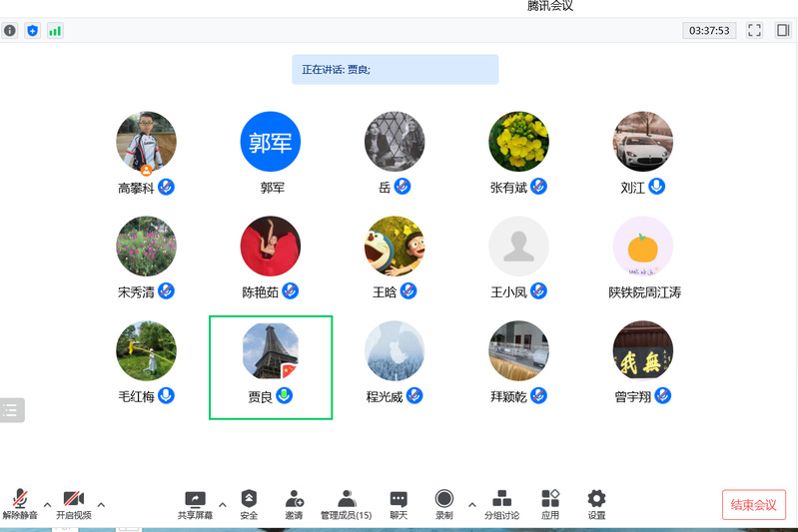This screenshot has height=532, width=798.
Task: Open 设置 settings gear
Action: click(x=596, y=504)
